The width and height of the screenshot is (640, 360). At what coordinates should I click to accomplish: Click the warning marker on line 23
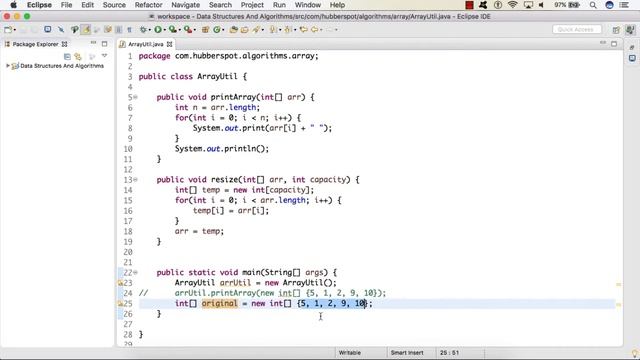(x=120, y=283)
